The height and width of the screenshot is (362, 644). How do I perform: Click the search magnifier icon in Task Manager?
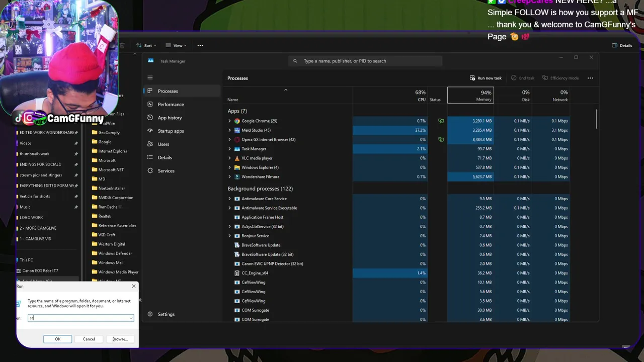tap(295, 61)
